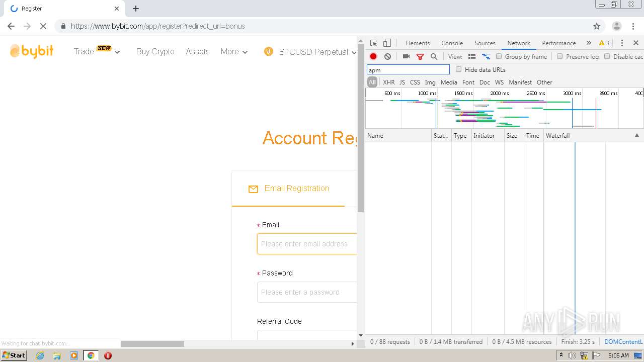This screenshot has width=644, height=362.
Task: Focus the Email address field
Action: tap(307, 244)
